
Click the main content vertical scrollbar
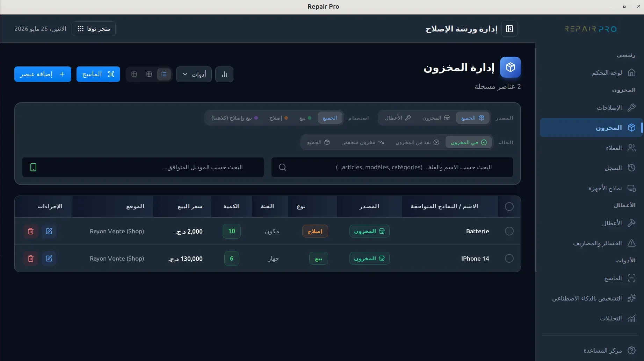[536, 160]
